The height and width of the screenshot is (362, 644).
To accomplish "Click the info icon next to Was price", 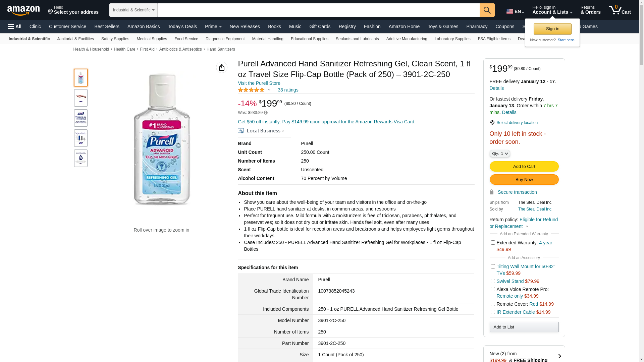I will (266, 113).
